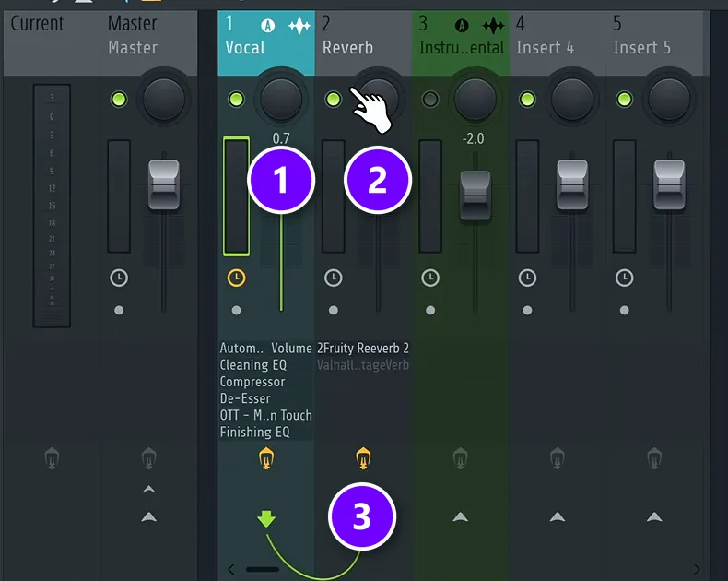Open the Autom.. Volume effect slot

pyautogui.click(x=266, y=348)
